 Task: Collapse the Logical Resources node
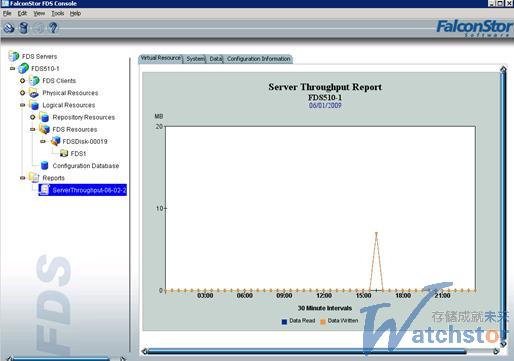tap(22, 105)
